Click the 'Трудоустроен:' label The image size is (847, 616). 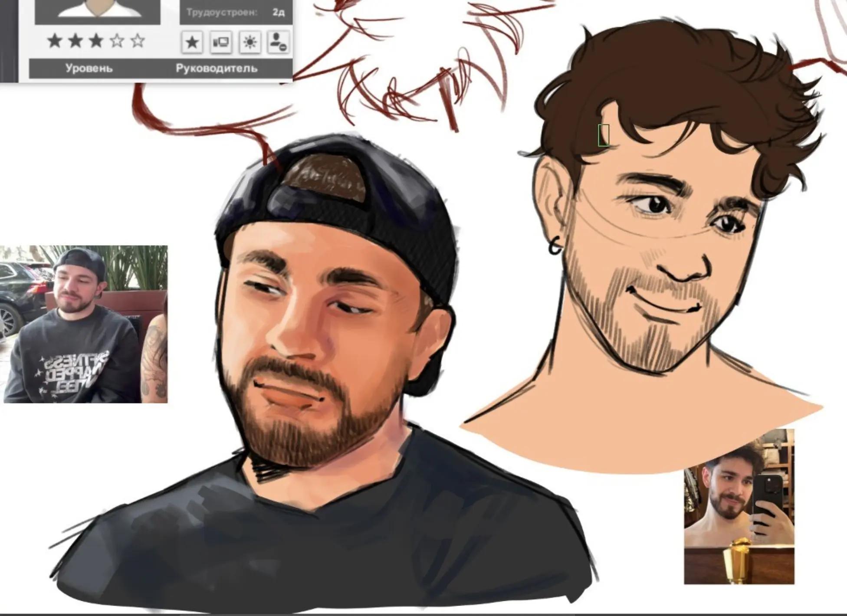click(x=222, y=12)
